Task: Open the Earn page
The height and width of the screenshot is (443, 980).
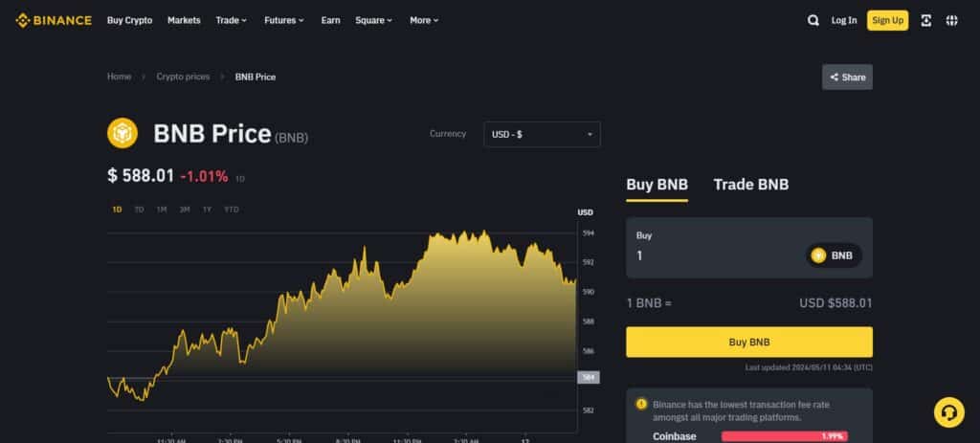Action: tap(330, 21)
